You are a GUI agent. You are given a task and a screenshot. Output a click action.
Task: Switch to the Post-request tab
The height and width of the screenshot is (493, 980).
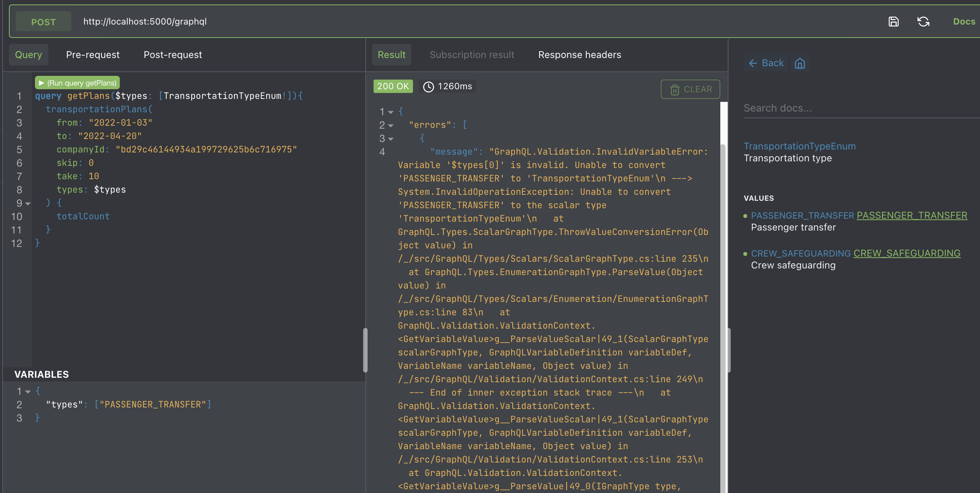172,55
